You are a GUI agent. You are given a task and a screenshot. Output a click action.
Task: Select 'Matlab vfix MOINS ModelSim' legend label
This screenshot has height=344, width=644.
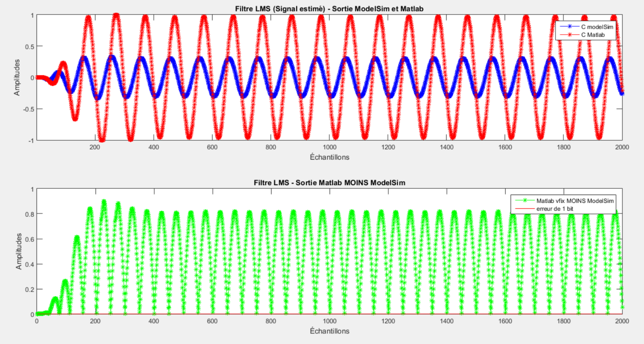pyautogui.click(x=575, y=201)
